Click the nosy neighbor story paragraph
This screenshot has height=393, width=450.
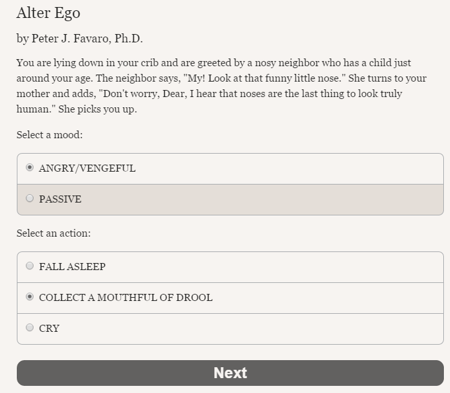click(222, 86)
